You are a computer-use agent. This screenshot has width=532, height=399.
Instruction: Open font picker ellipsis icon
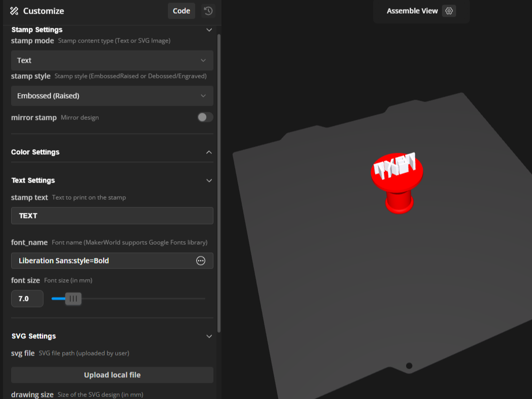(201, 260)
